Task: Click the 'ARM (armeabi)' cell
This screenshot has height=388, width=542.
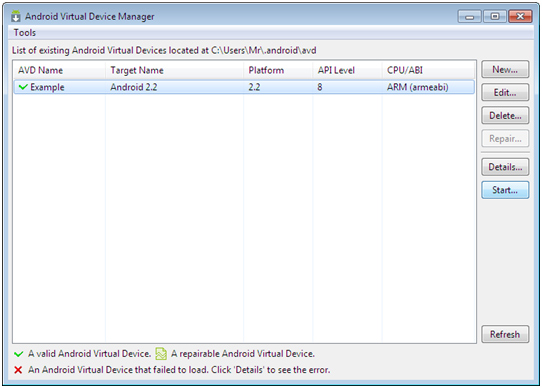Action: (418, 87)
